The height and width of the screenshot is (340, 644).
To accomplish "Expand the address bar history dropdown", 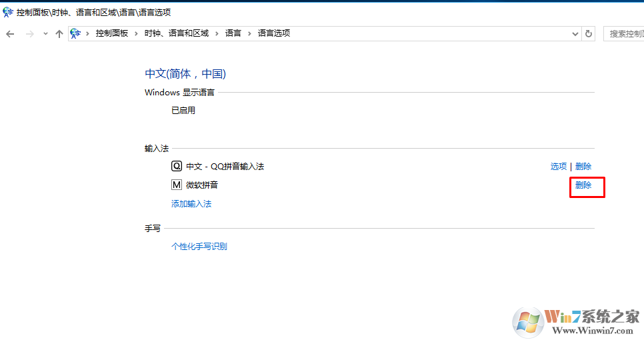I will 576,33.
